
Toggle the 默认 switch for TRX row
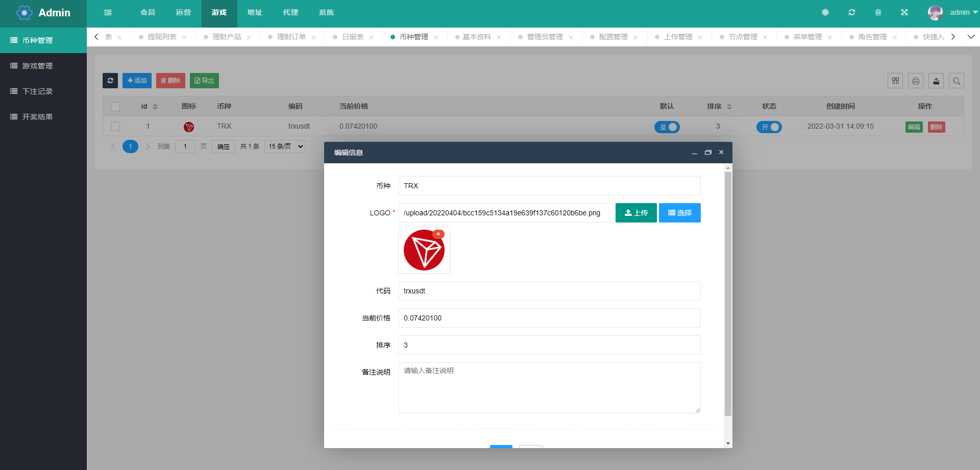pos(667,127)
